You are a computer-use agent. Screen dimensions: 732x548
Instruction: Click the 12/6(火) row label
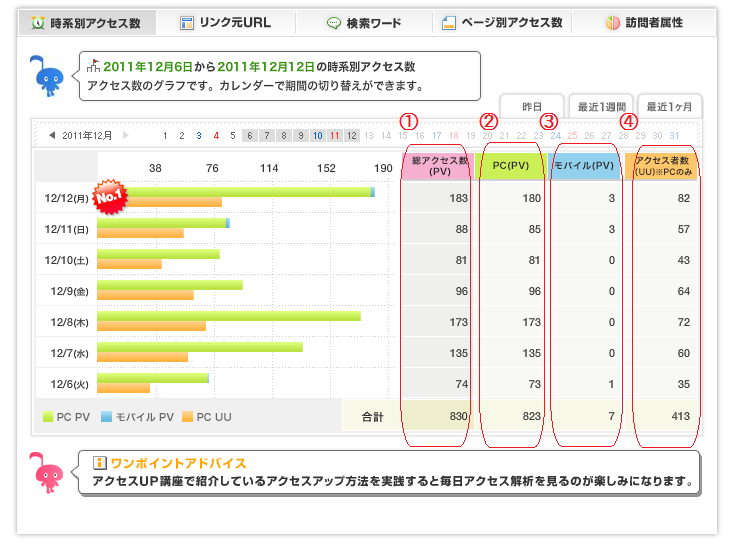tap(69, 384)
